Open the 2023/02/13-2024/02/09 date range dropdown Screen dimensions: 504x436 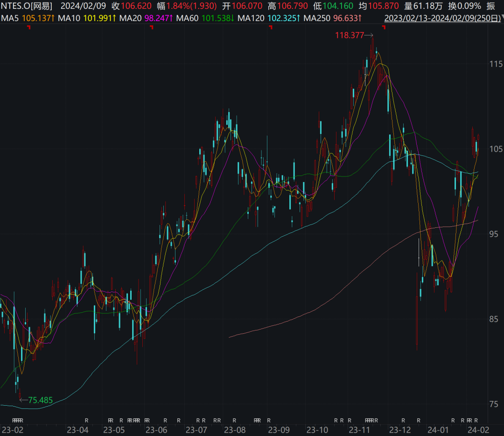[x=442, y=18]
